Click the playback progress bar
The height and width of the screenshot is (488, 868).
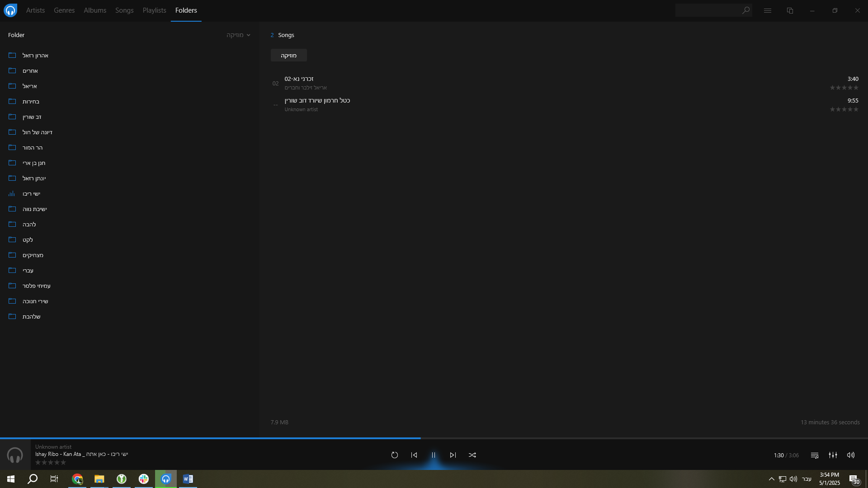pyautogui.click(x=434, y=438)
